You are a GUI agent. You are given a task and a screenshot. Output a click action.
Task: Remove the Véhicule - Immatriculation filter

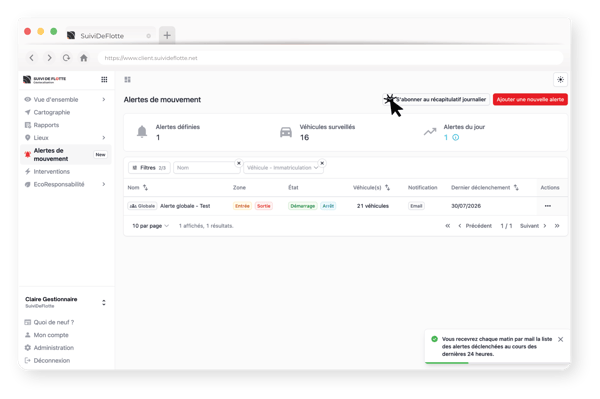pyautogui.click(x=322, y=163)
